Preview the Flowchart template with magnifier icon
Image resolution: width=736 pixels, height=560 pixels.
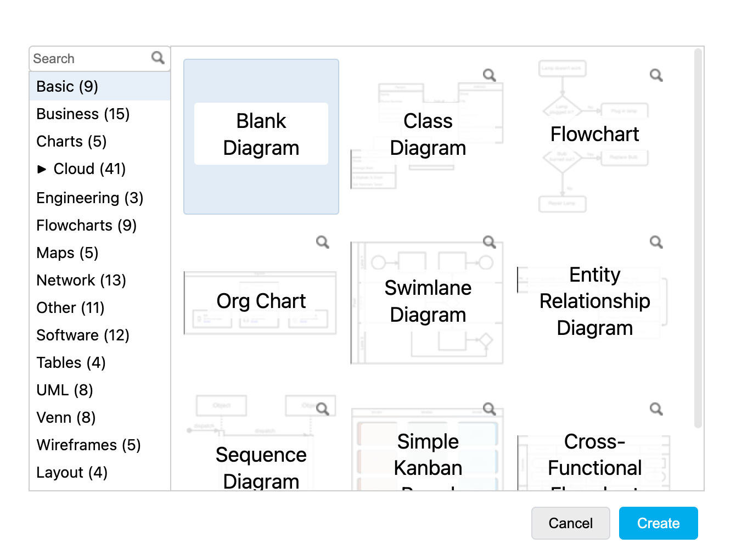tap(656, 75)
